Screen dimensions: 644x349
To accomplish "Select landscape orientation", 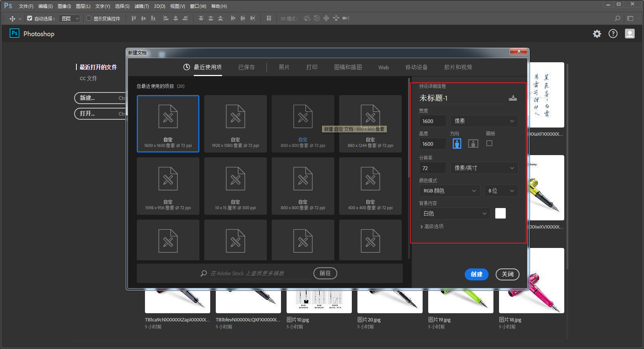I will point(473,144).
